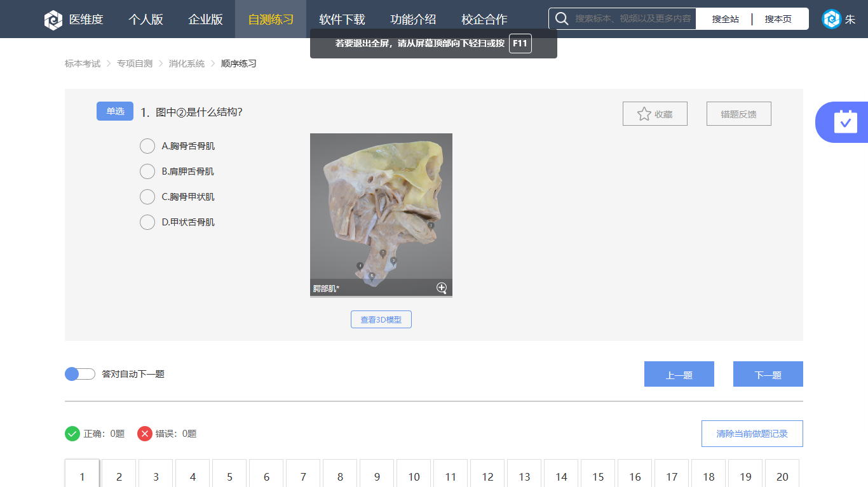The width and height of the screenshot is (868, 487).
Task: Click the 错题反馈 button
Action: (x=739, y=114)
